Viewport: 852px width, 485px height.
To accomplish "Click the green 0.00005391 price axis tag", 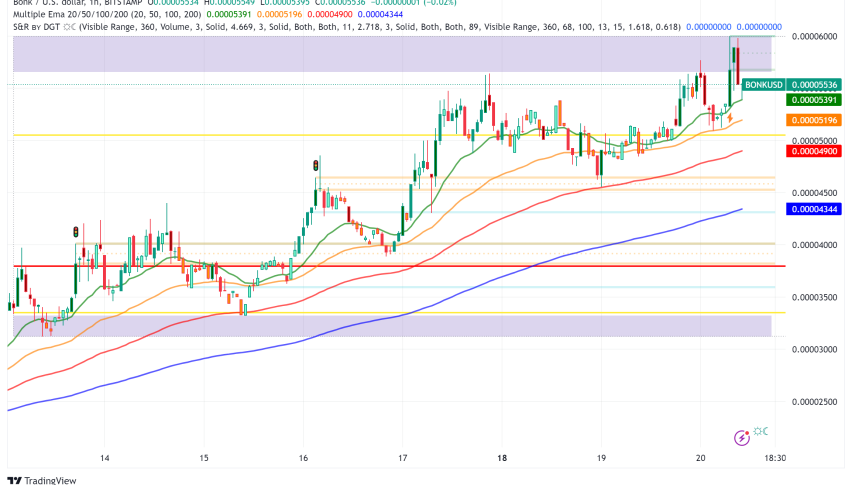I will pyautogui.click(x=815, y=100).
